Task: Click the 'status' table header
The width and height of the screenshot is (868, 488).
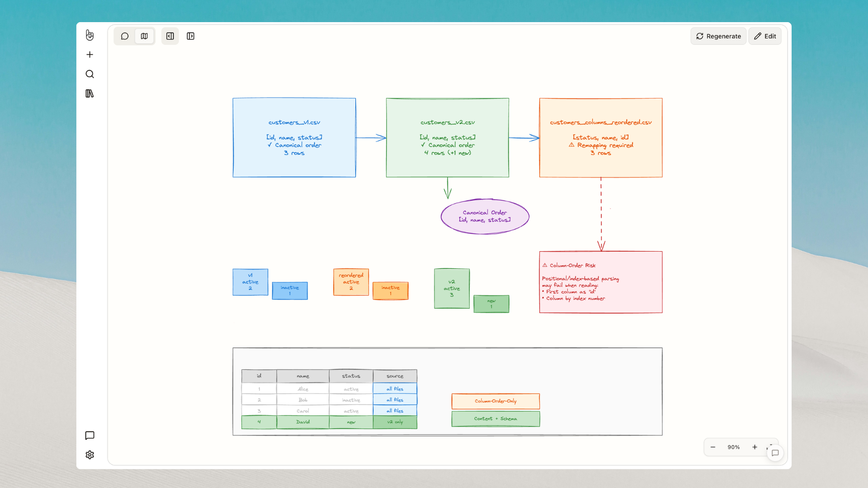Action: coord(351,376)
